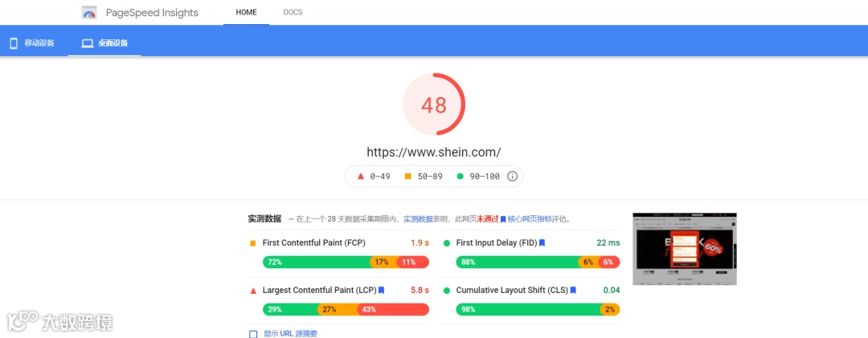Click the 29% green segment of LCP bar
868x338 pixels.
pos(289,309)
